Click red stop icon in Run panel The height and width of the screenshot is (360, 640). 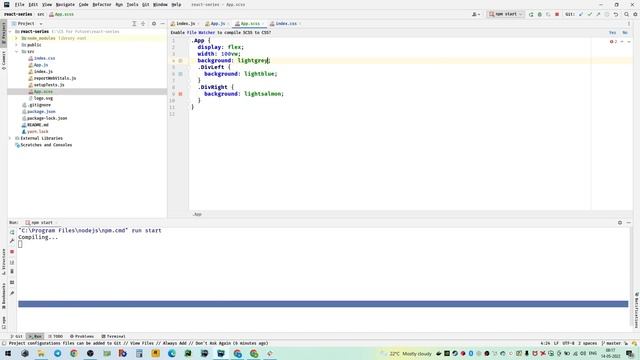tap(12, 252)
